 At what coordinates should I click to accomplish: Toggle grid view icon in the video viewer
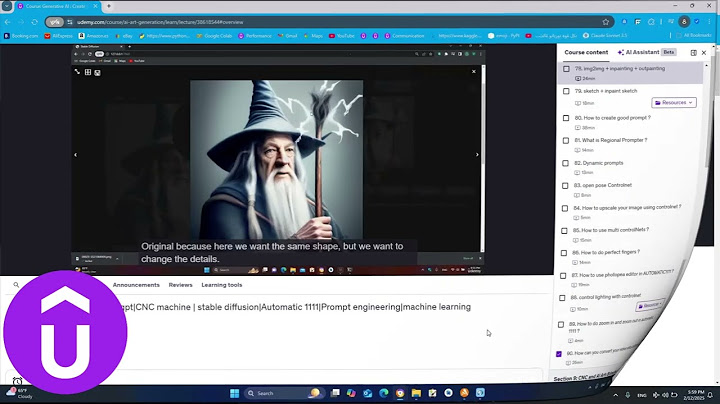(x=88, y=72)
